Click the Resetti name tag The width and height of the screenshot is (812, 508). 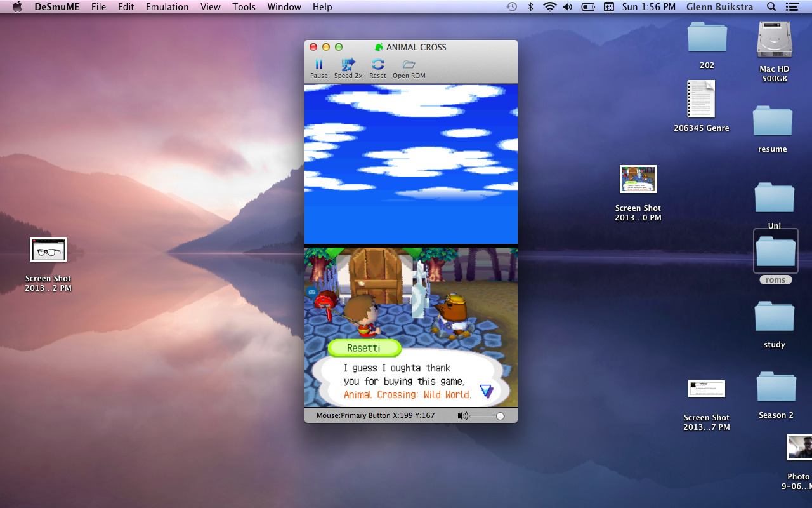point(364,348)
